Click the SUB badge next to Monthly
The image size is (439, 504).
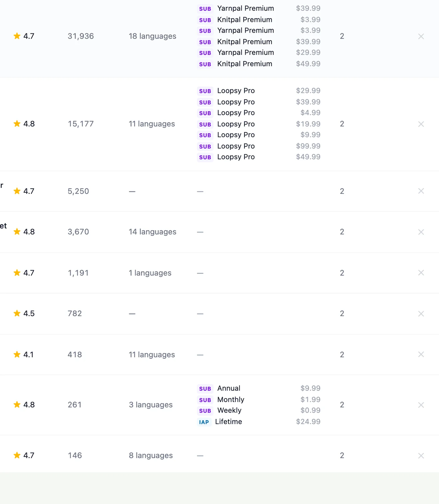(x=205, y=400)
